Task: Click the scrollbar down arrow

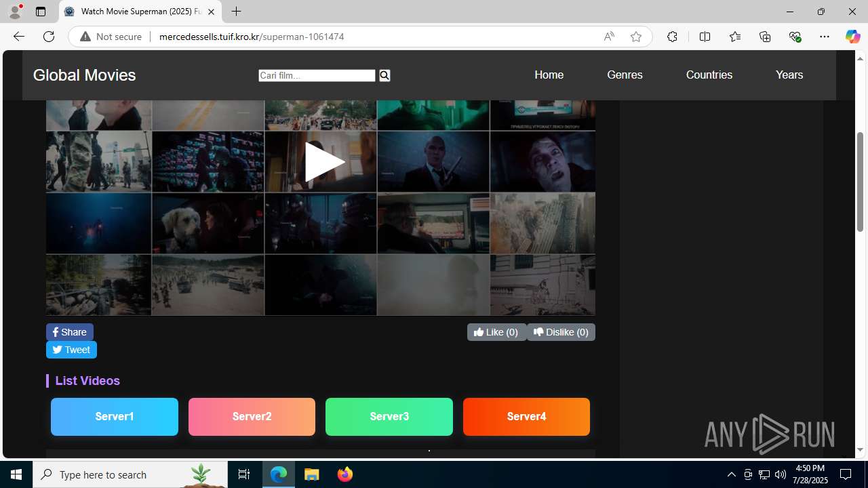Action: (x=861, y=450)
